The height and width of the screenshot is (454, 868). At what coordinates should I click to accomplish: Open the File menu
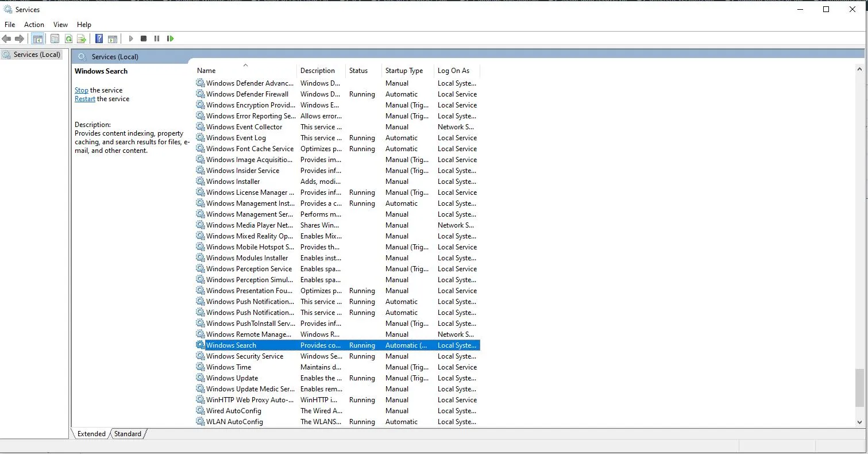click(x=10, y=25)
